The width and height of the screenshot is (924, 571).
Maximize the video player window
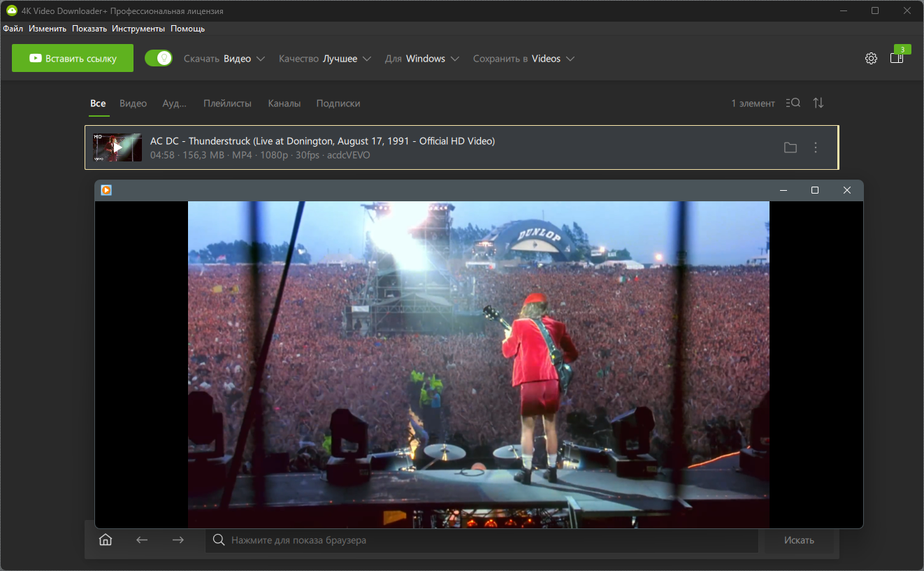tap(815, 190)
